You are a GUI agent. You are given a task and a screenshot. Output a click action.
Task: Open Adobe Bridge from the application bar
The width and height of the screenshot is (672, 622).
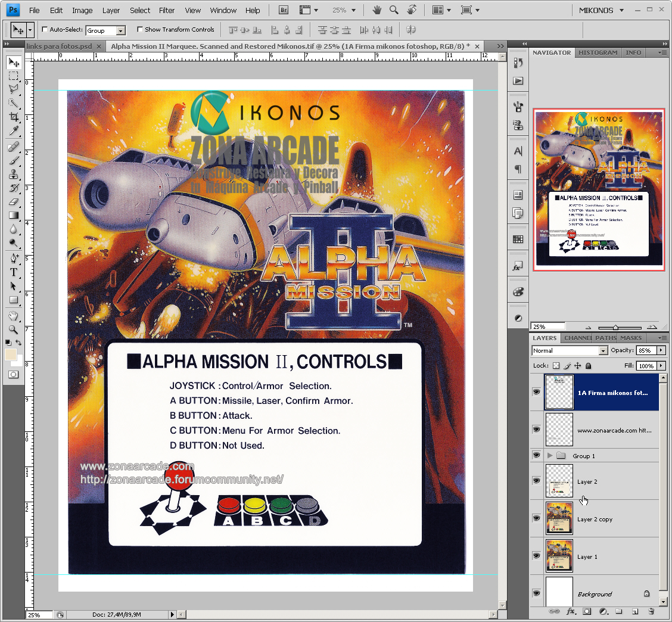tap(283, 10)
